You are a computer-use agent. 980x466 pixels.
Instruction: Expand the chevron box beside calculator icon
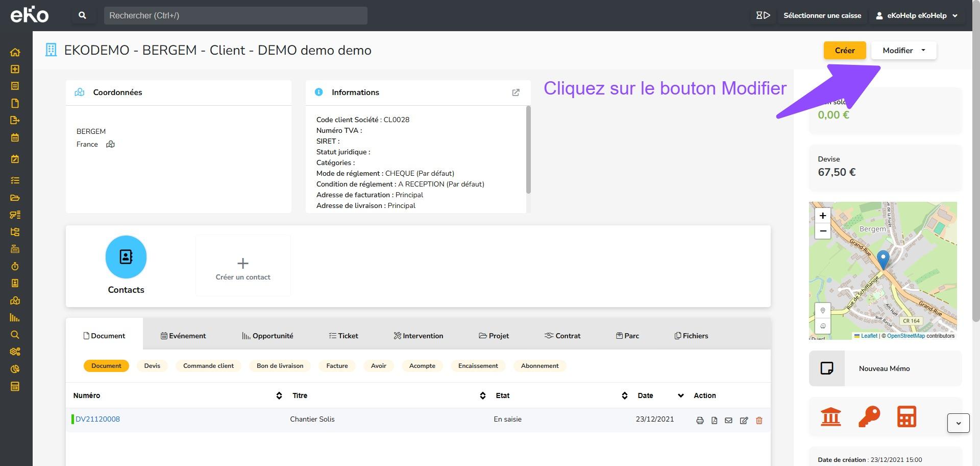click(x=958, y=423)
